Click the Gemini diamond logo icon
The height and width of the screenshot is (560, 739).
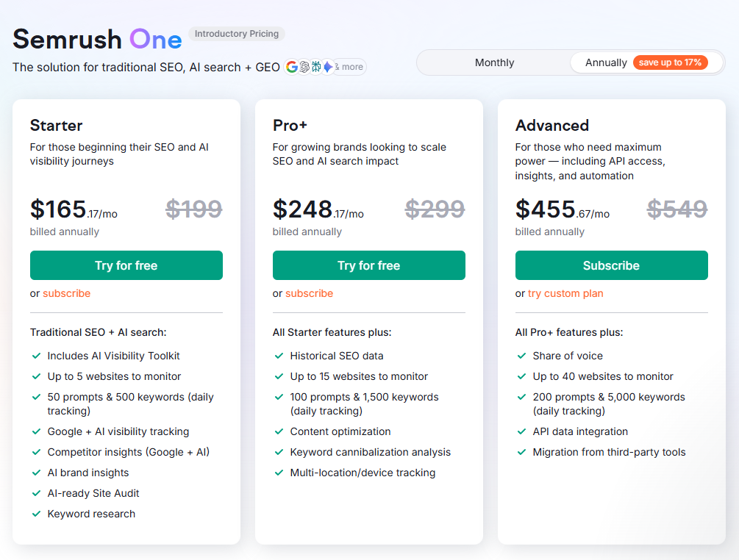327,67
